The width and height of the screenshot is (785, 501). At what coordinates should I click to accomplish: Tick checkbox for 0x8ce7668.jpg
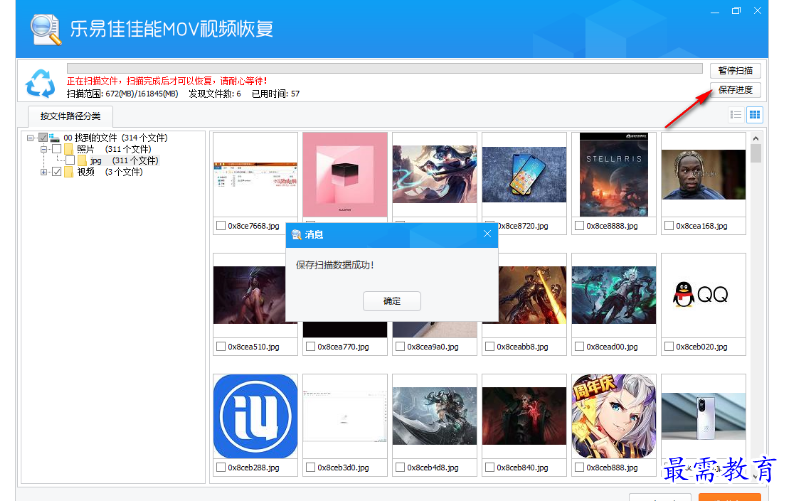coord(220,226)
